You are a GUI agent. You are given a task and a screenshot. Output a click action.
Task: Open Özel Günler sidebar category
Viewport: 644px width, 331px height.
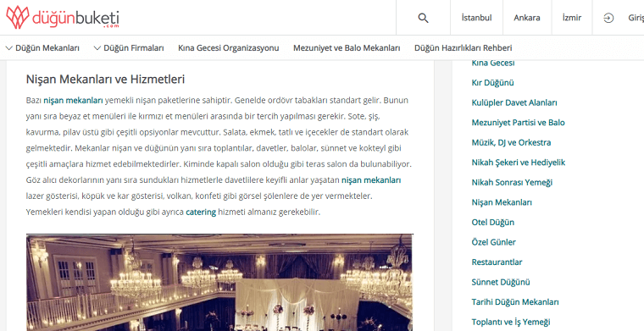(494, 242)
